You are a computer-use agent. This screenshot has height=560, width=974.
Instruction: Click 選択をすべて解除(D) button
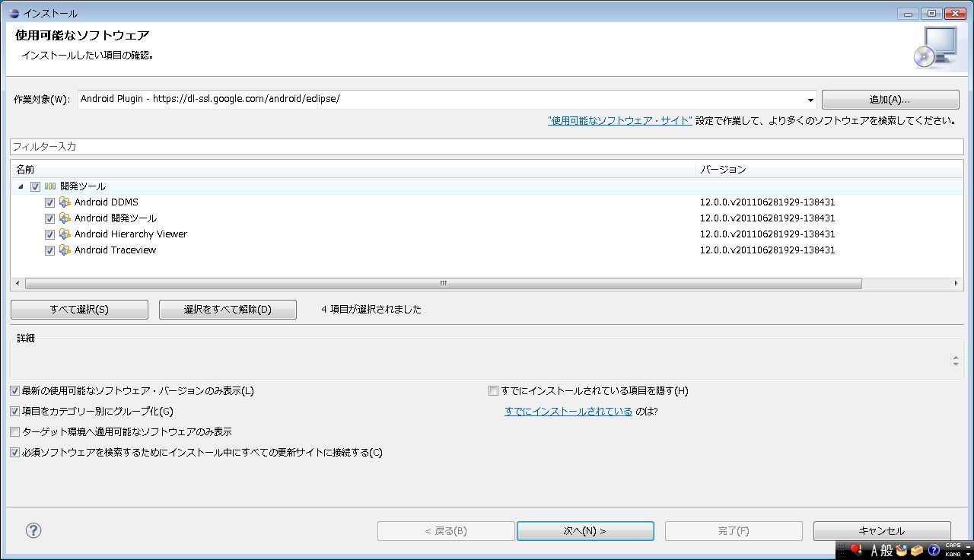(x=228, y=310)
